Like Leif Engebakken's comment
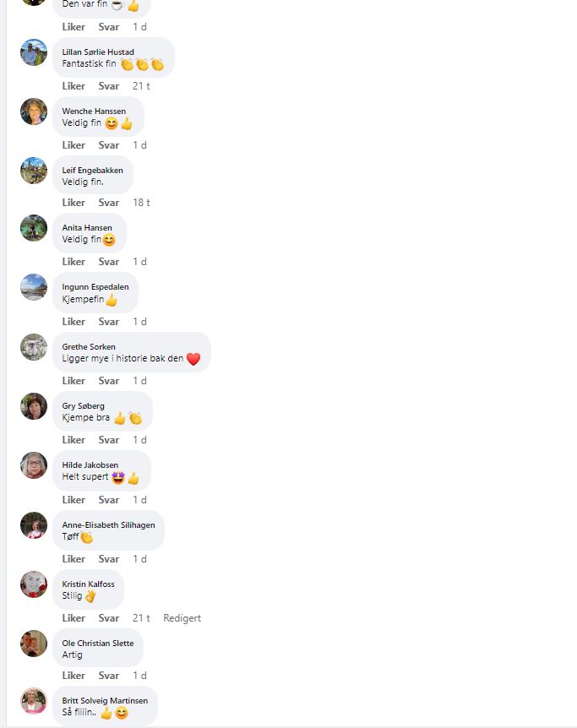 (x=73, y=203)
